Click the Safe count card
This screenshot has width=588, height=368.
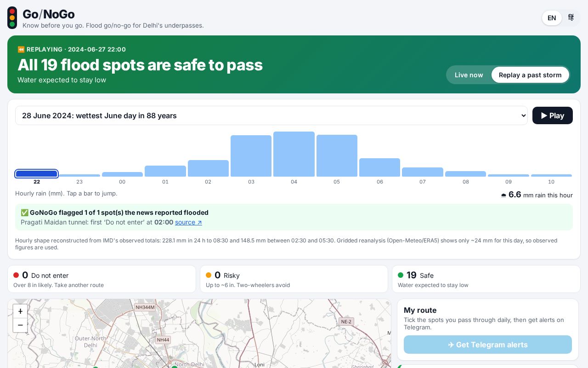click(x=486, y=279)
